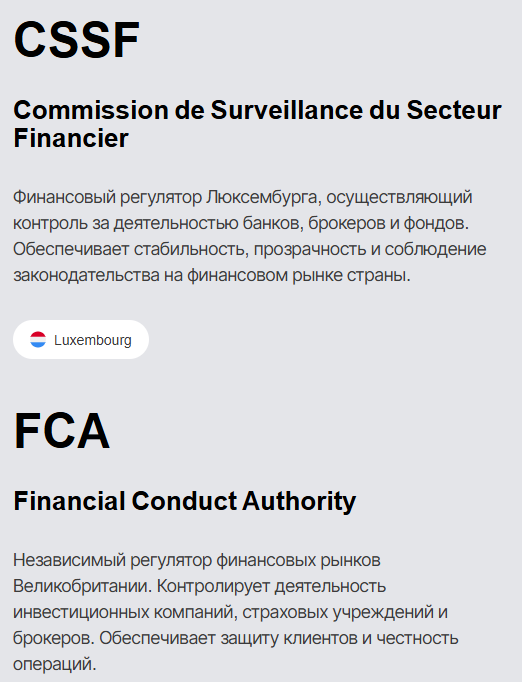Click the word Контролирует in FCA description

213,586
